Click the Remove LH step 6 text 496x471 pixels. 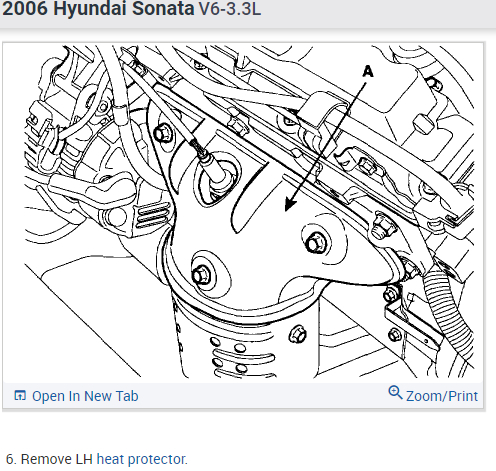pyautogui.click(x=49, y=459)
